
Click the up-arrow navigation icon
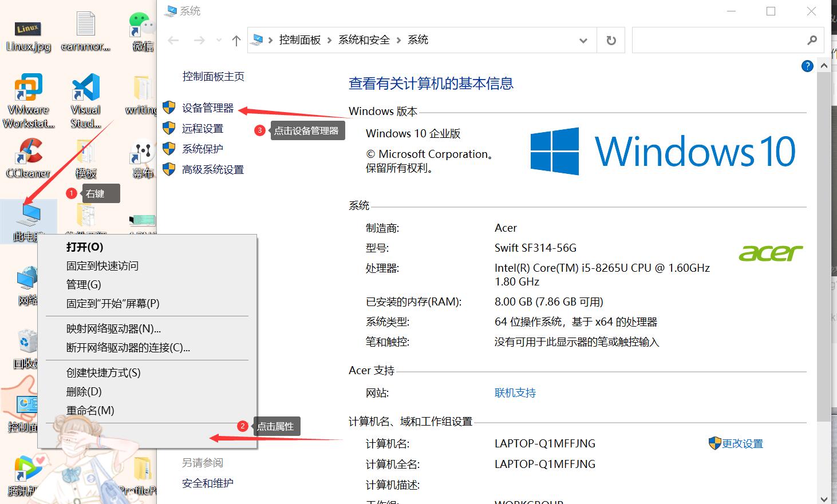235,40
